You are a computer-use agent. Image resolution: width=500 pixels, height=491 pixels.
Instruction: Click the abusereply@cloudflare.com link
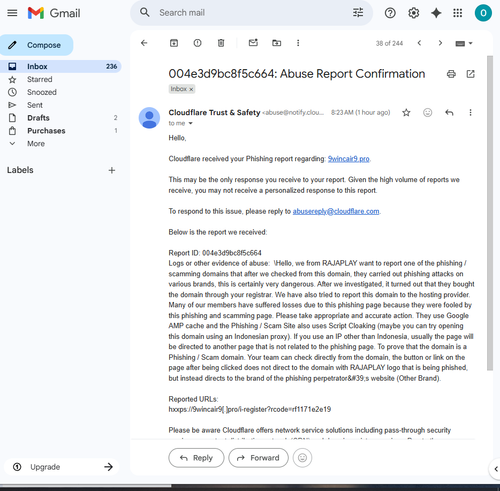click(x=336, y=211)
